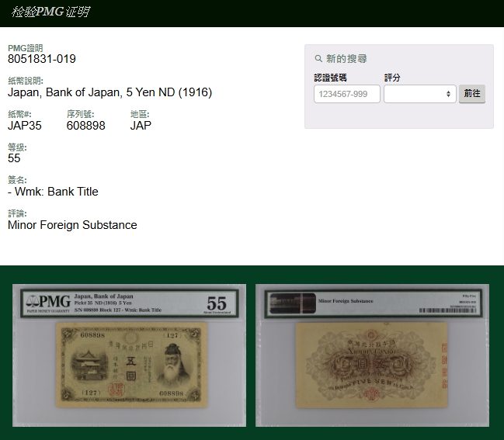Click the serial number 608898 value
Screen dimensions: 504x440
coord(86,126)
